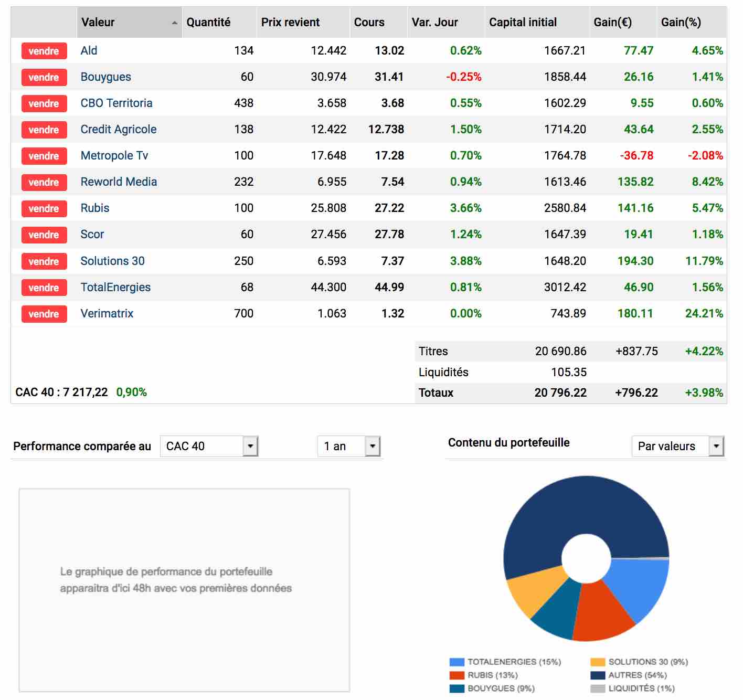Click Bouygues daily variation -0.25%

pos(464,77)
